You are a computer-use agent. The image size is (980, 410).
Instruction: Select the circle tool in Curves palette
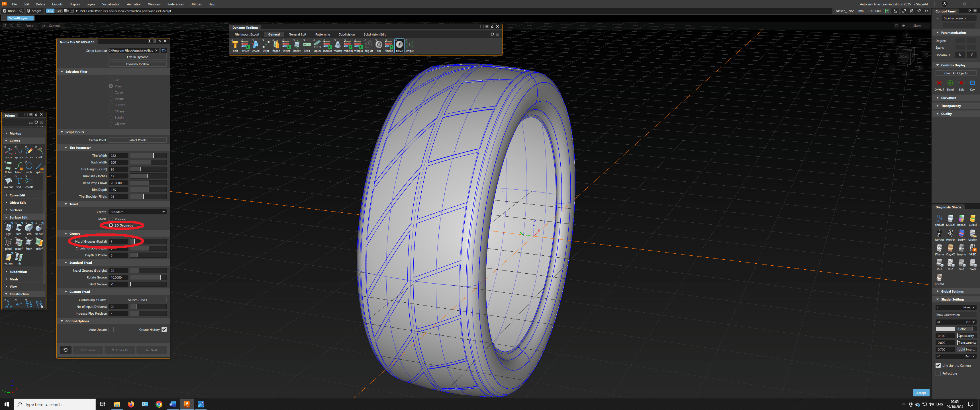(x=29, y=166)
